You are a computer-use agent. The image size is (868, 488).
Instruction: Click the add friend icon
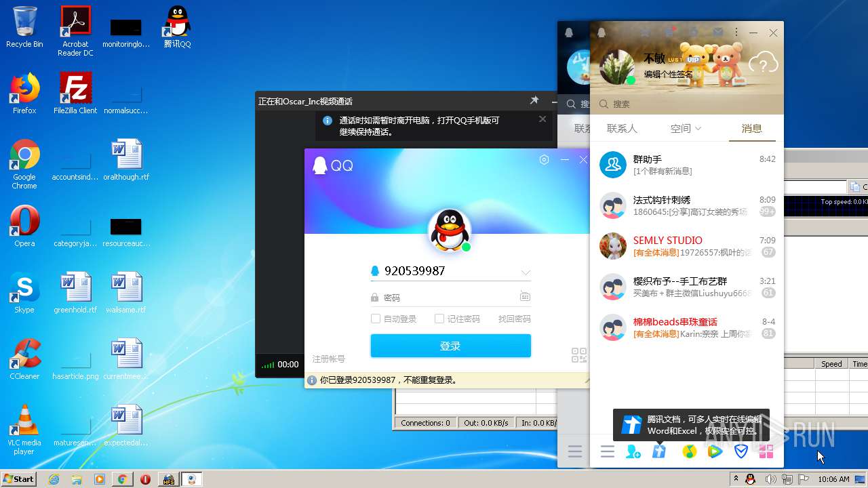point(633,451)
